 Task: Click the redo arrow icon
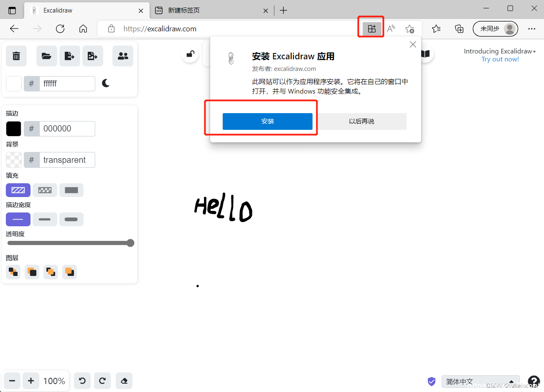(102, 381)
